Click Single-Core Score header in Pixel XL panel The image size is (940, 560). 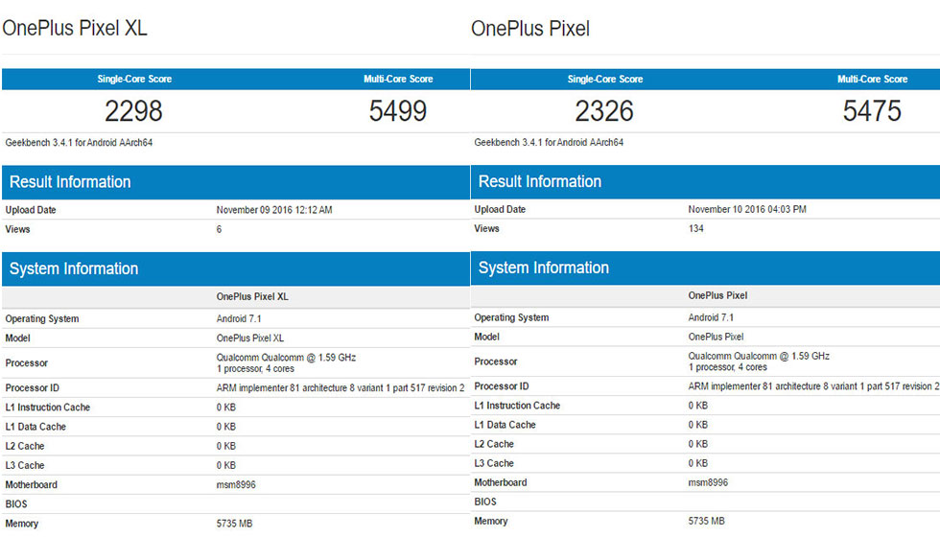pyautogui.click(x=134, y=79)
